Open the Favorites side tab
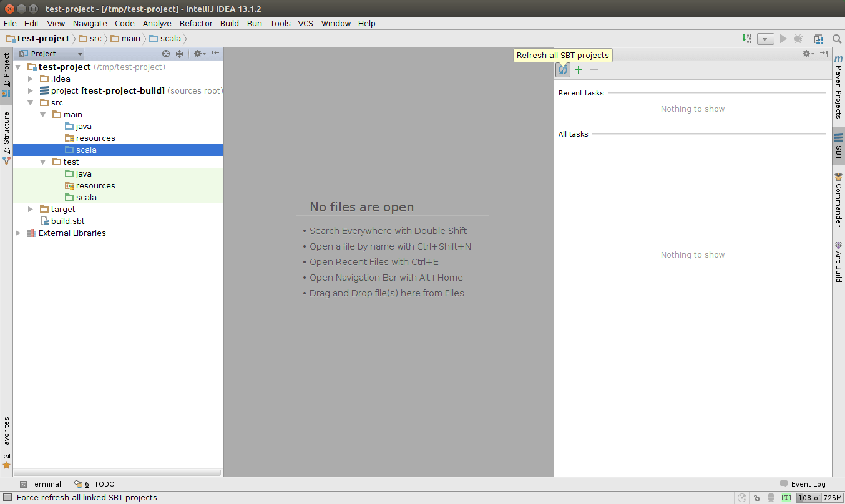845x504 pixels. (6, 443)
